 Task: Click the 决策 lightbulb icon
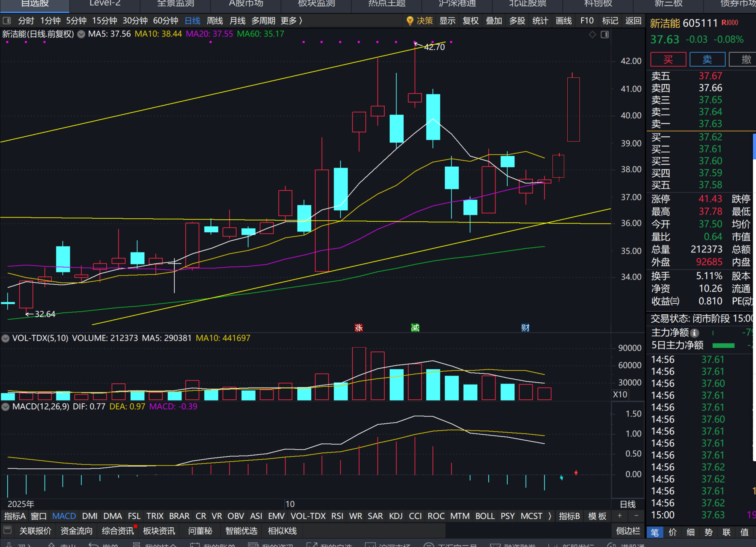coord(410,21)
